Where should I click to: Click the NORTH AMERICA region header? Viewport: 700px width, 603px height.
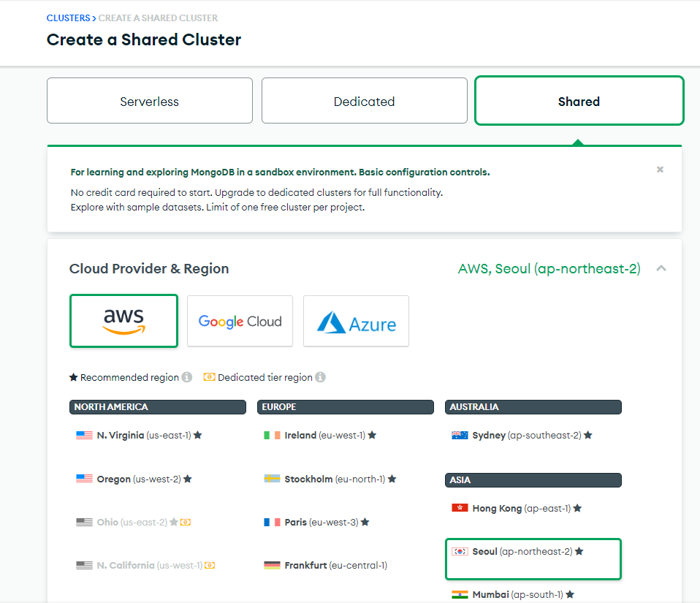coord(158,407)
